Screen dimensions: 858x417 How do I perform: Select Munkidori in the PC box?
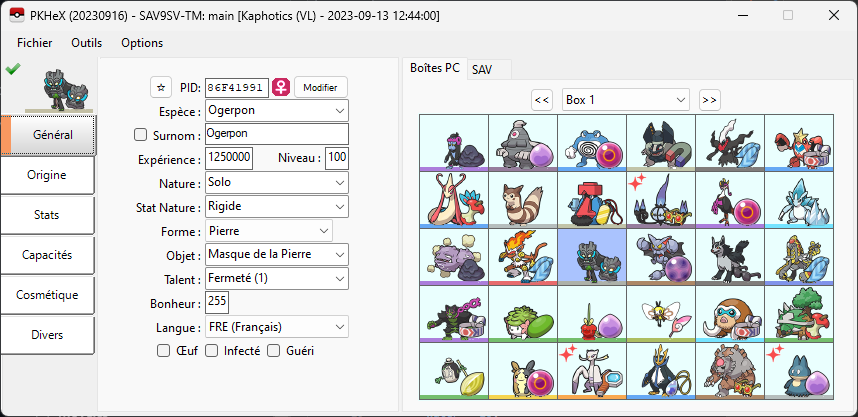point(454,143)
